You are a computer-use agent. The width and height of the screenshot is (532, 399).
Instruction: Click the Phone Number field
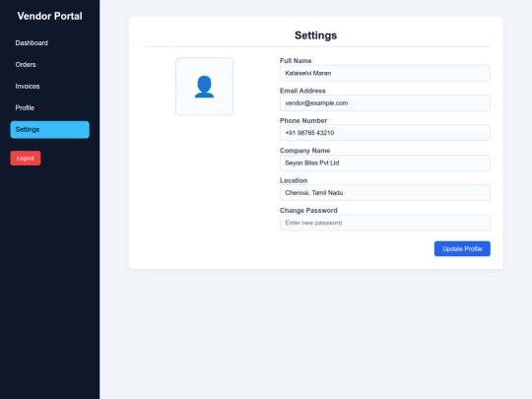385,133
